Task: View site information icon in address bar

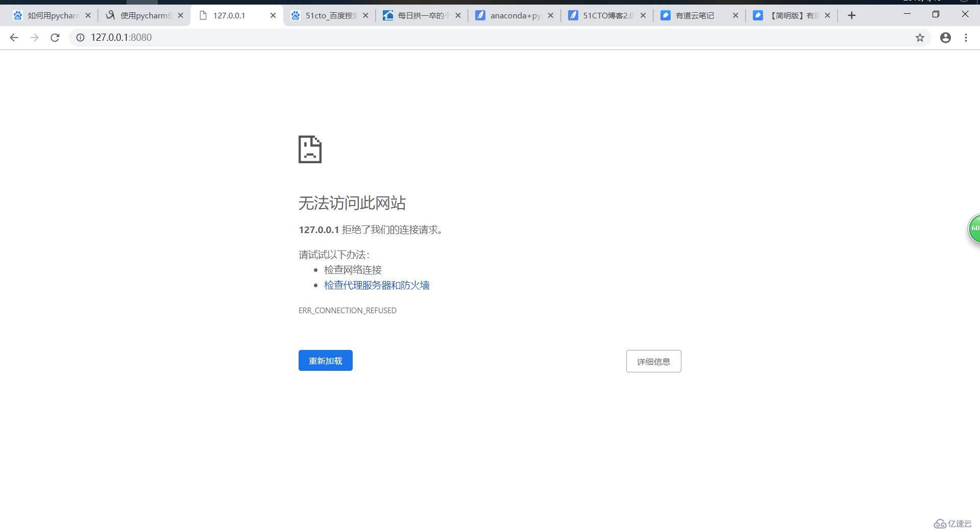Action: [80, 37]
